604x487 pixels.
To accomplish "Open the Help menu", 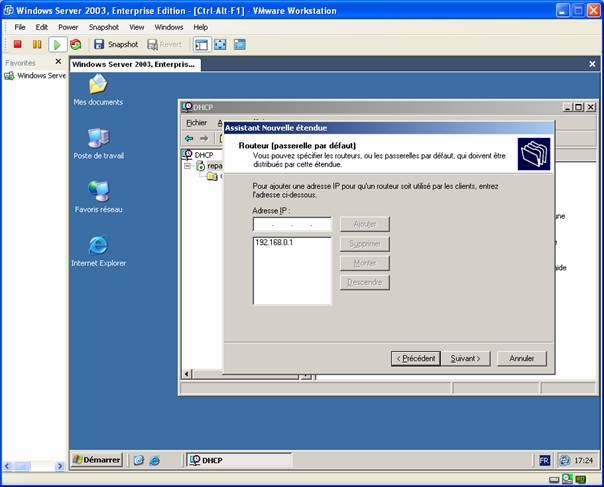I will pos(200,27).
